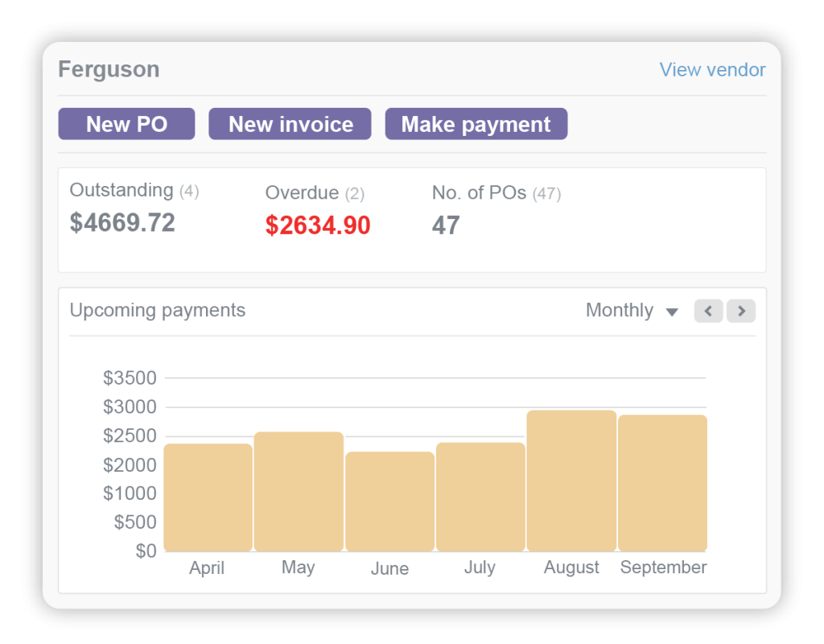Viewport: 824px width, 644px height.
Task: Click the New invoice button
Action: (290, 124)
